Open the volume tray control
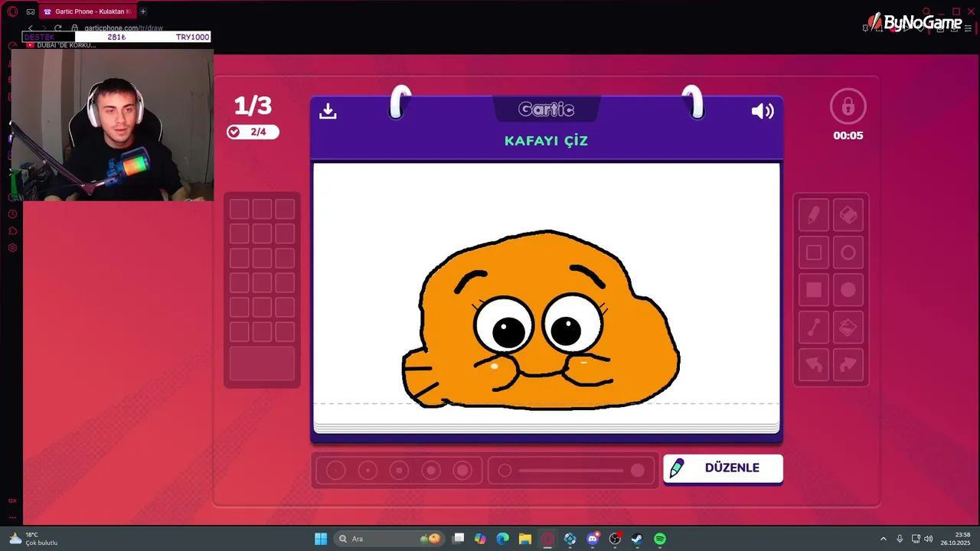Image resolution: width=980 pixels, height=551 pixels. (929, 539)
